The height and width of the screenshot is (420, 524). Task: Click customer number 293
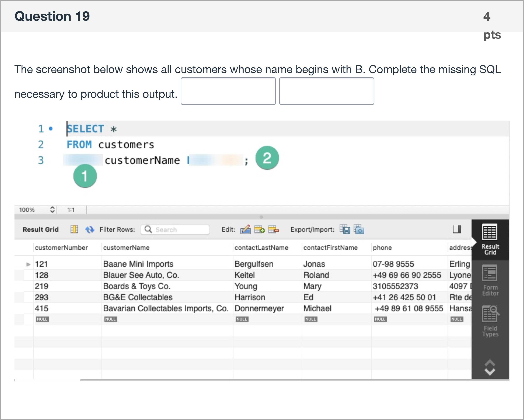42,297
